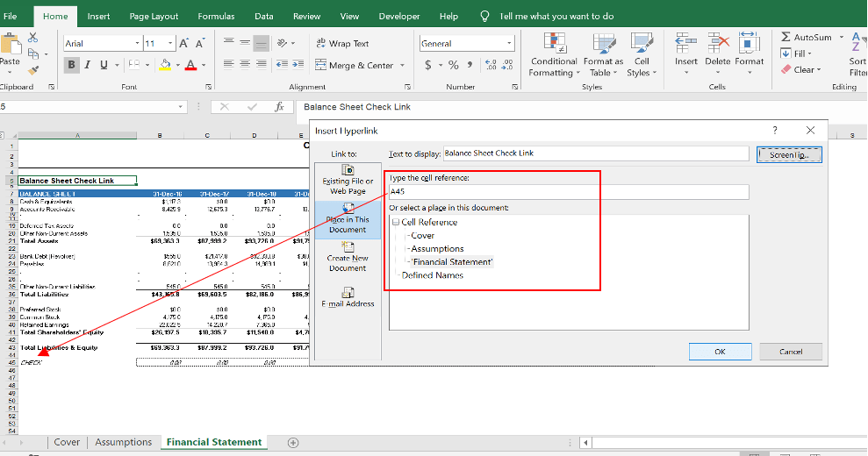Toggle Italic formatting
Image resolution: width=868 pixels, height=456 pixels.
[89, 65]
